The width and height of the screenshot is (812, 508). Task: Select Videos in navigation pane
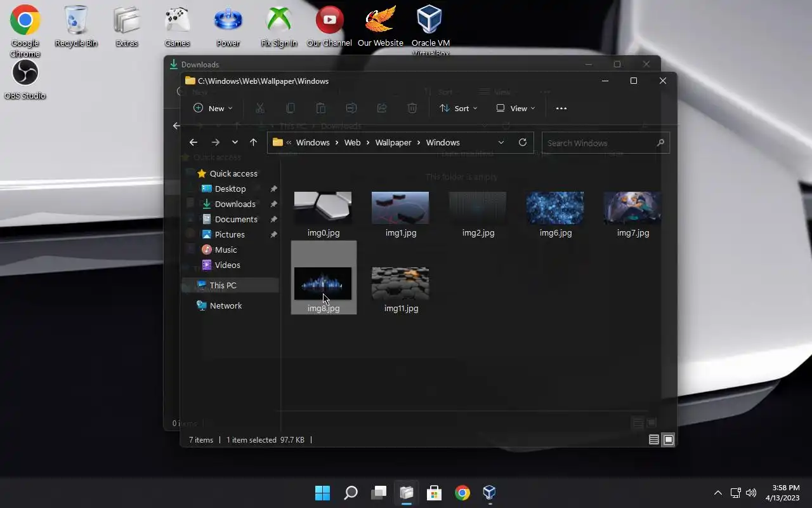click(227, 265)
